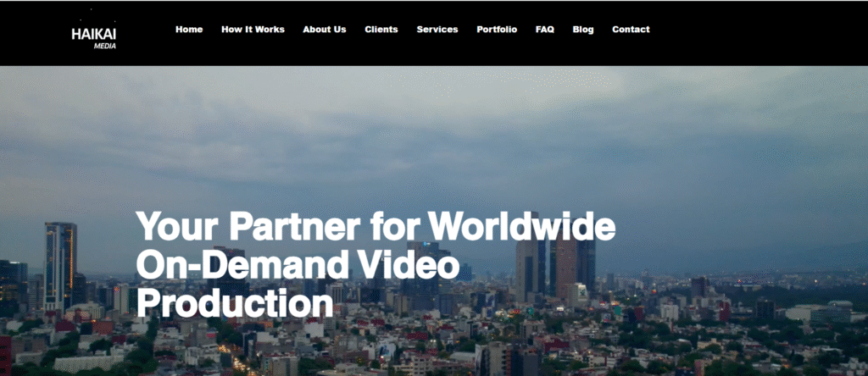Image resolution: width=868 pixels, height=376 pixels.
Task: Open the FAQ page
Action: point(545,30)
